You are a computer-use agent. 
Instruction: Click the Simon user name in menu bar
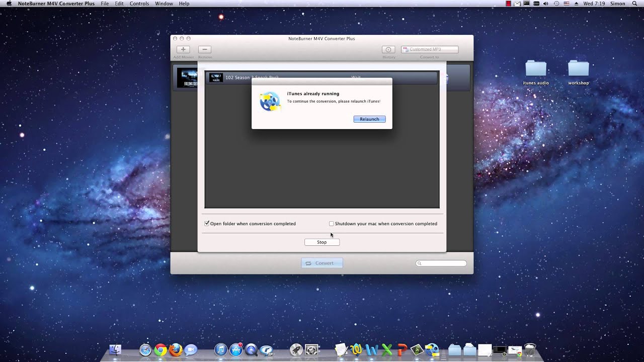coord(617,4)
